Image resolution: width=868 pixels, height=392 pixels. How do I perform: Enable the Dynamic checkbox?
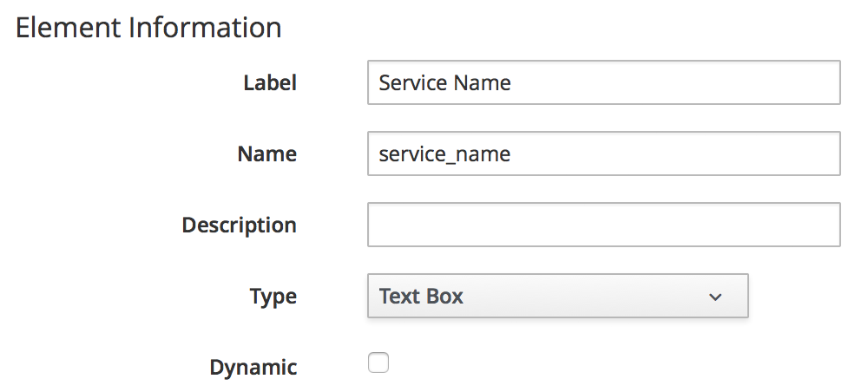(x=378, y=363)
